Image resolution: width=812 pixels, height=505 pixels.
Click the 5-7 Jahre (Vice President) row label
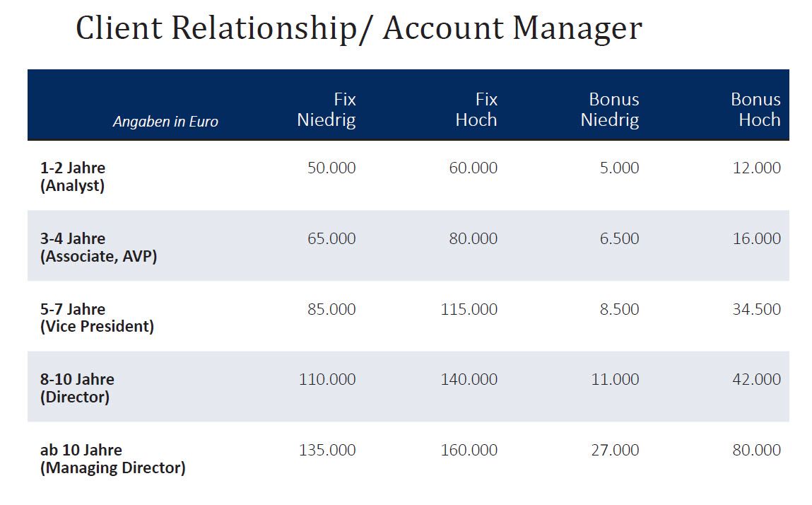[97, 318]
